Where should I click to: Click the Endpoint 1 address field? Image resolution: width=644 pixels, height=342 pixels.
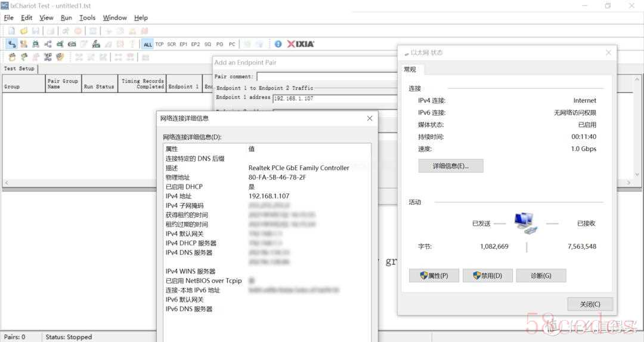coord(334,98)
